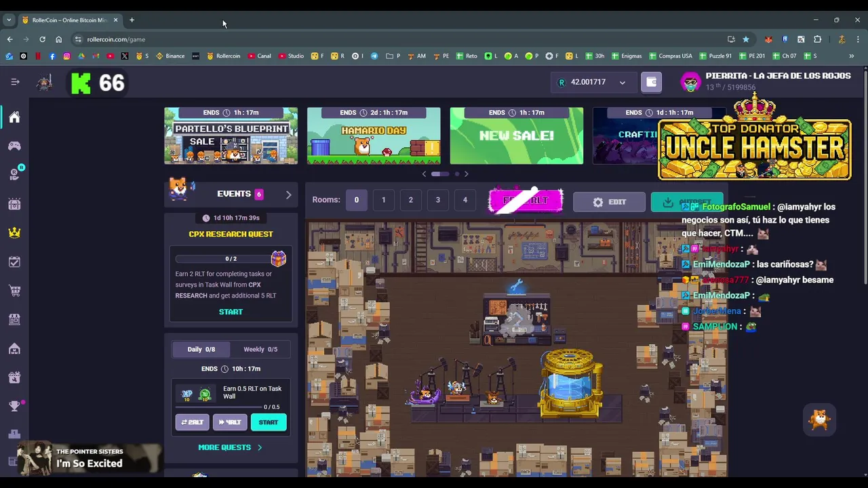Open the Games controller icon in sidebar
This screenshot has width=868, height=488.
coord(14,146)
